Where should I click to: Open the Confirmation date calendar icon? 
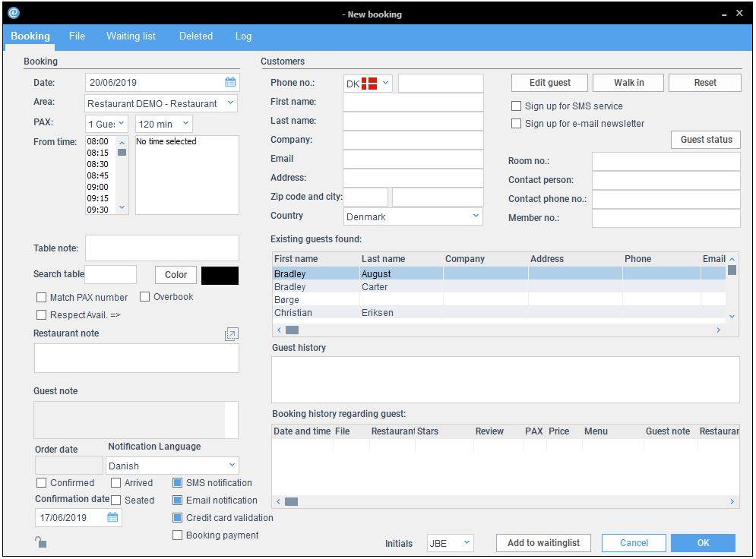click(x=112, y=517)
